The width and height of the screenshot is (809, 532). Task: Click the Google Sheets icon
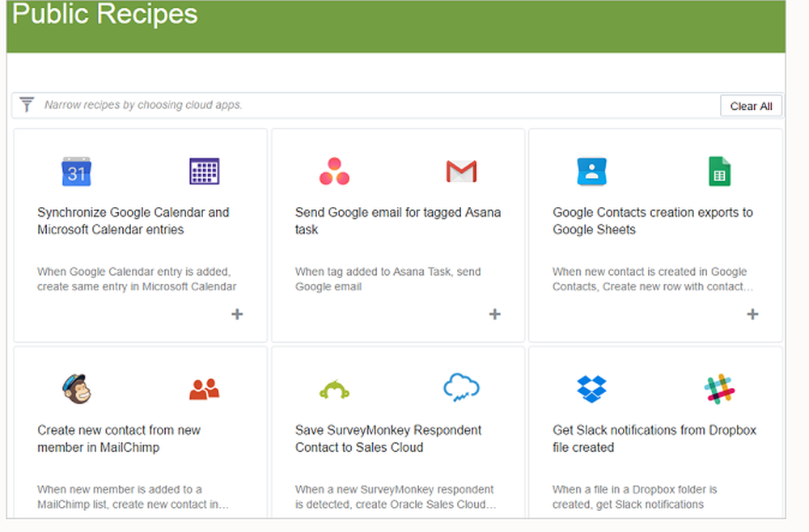[720, 171]
